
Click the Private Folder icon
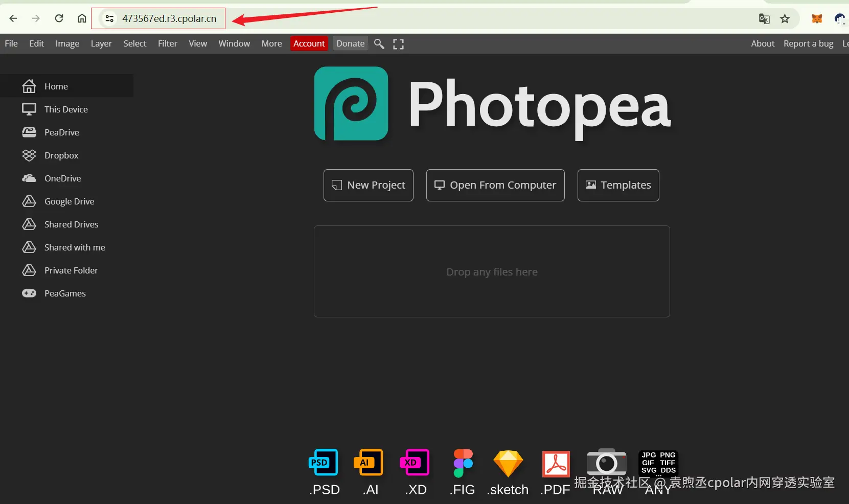[x=29, y=270]
